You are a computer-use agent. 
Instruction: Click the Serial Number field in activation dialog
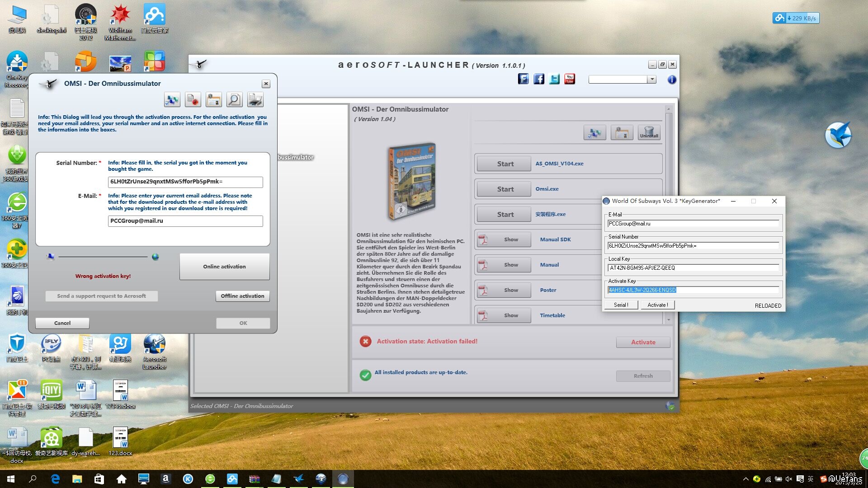[185, 182]
